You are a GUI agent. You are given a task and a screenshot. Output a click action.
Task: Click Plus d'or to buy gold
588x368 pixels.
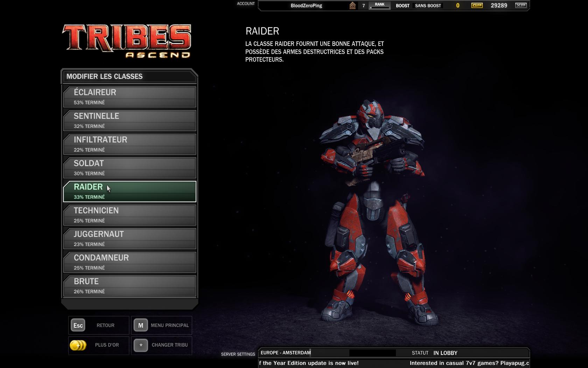point(107,345)
